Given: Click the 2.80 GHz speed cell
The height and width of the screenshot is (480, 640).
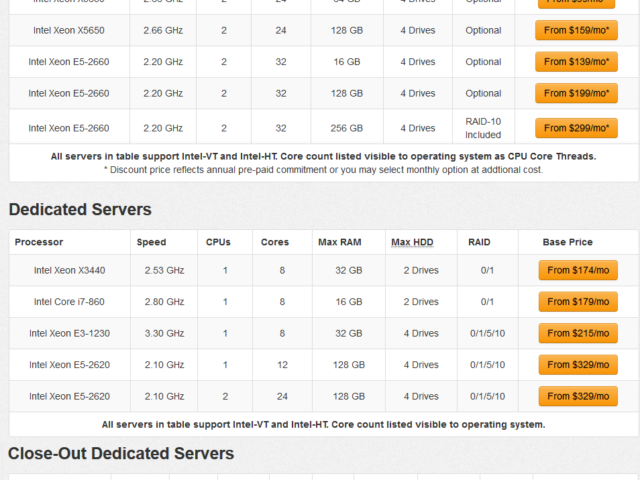Looking at the screenshot, I should pos(164,302).
